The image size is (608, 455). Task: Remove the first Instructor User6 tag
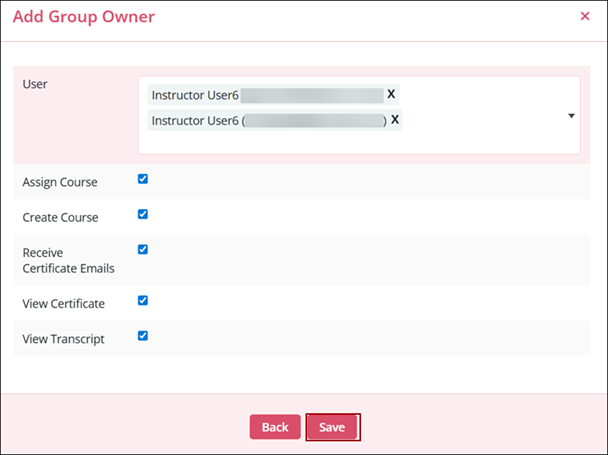click(391, 94)
